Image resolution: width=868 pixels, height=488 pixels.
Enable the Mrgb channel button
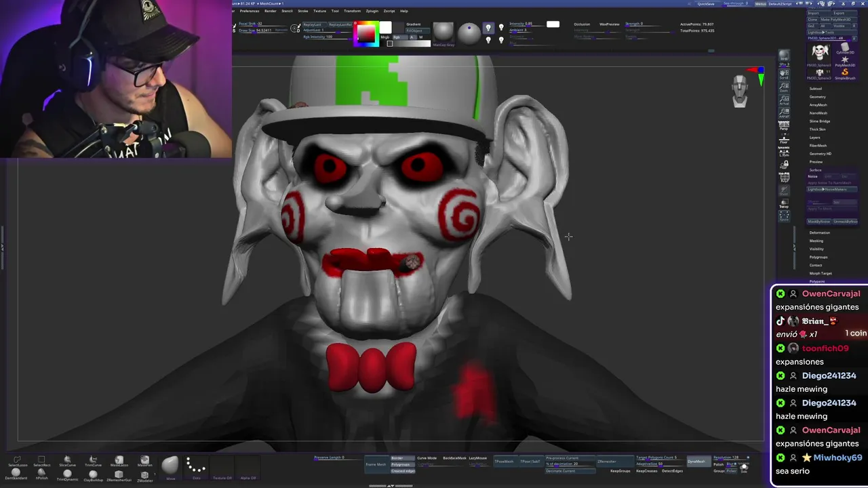point(385,37)
